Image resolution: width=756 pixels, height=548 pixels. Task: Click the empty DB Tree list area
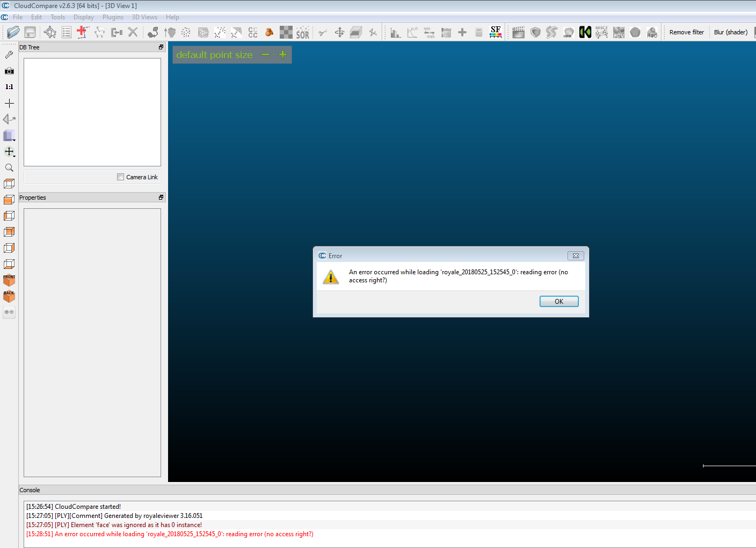click(x=92, y=112)
